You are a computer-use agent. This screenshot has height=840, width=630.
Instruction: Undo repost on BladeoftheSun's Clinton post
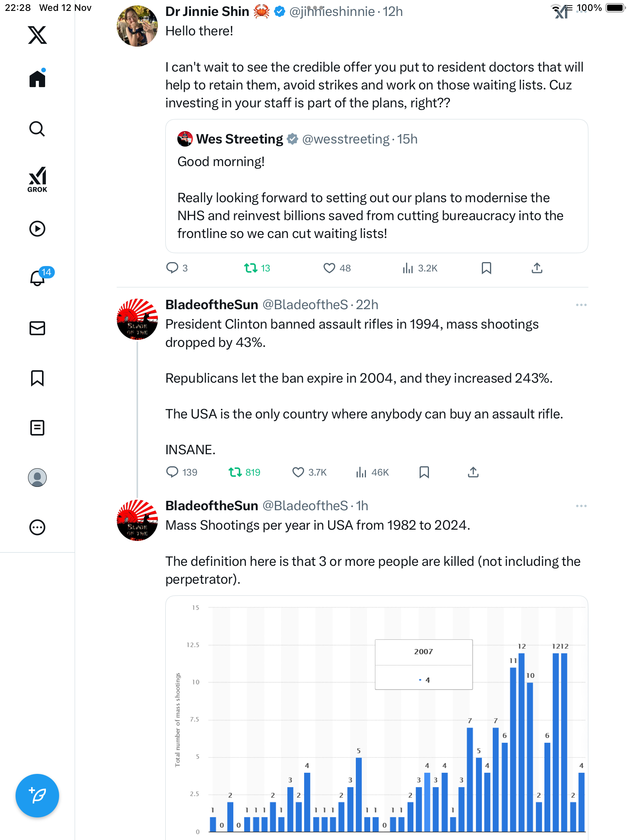tap(235, 472)
